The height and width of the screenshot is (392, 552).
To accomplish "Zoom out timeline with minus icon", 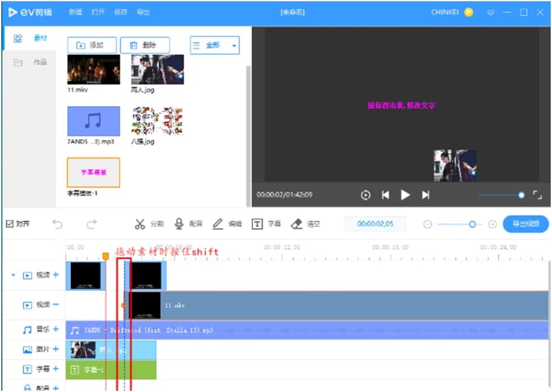I will (x=427, y=224).
